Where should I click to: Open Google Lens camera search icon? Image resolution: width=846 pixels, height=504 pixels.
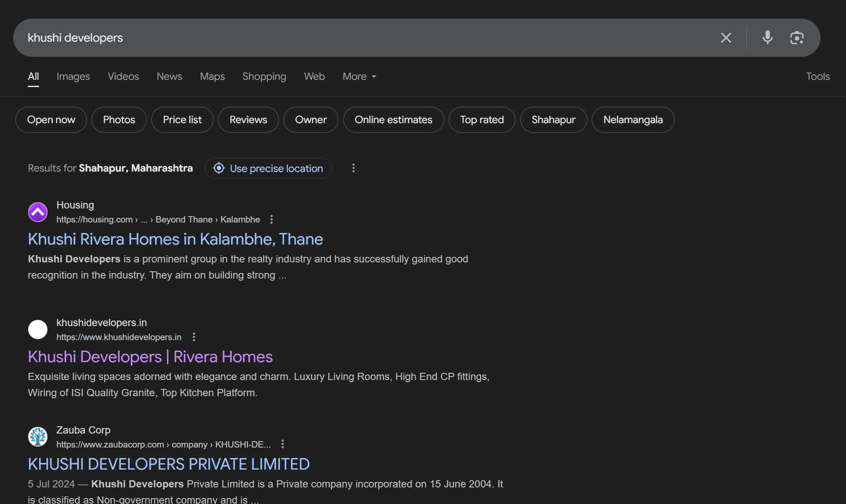(797, 38)
